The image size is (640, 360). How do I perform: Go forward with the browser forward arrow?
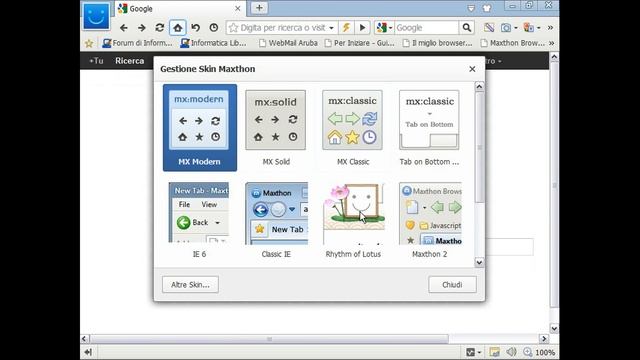click(142, 28)
